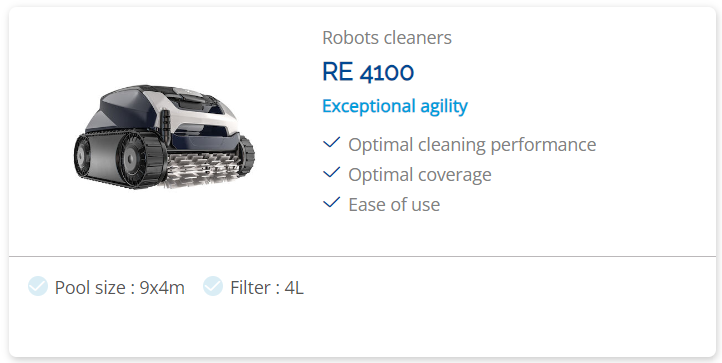Screen dimensions: 722x363
Task: Click empty card area below specifications
Action: (362, 329)
